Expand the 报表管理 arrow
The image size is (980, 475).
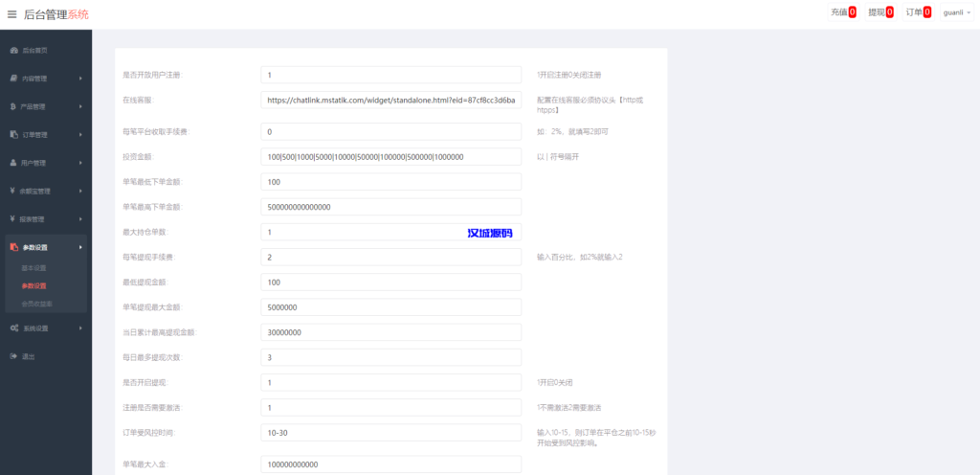tap(80, 219)
